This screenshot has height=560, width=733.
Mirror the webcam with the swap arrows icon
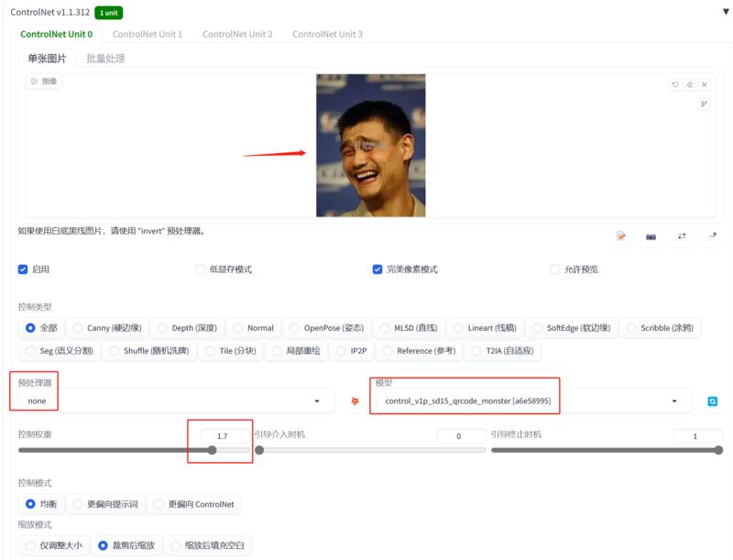coord(681,236)
